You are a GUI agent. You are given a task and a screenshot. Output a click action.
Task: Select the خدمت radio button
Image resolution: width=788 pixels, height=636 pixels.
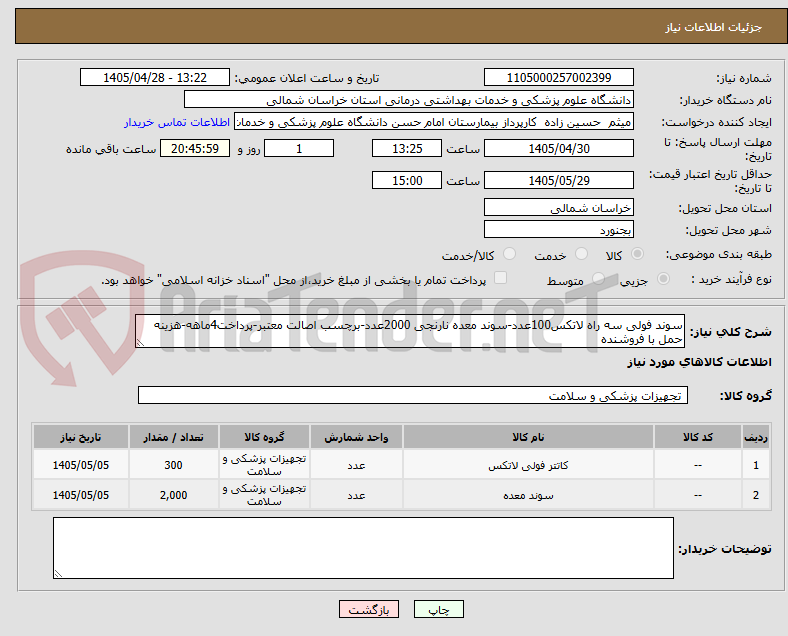point(581,254)
